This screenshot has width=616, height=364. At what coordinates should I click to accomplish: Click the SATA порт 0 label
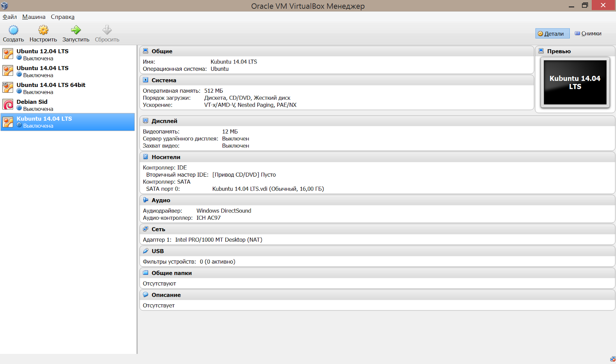163,189
